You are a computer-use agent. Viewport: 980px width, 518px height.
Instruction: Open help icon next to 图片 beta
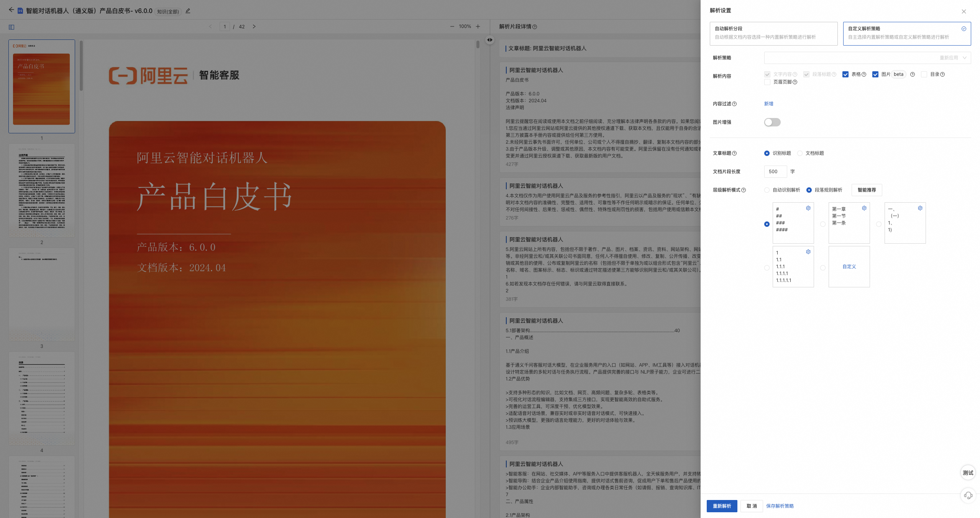coord(913,74)
